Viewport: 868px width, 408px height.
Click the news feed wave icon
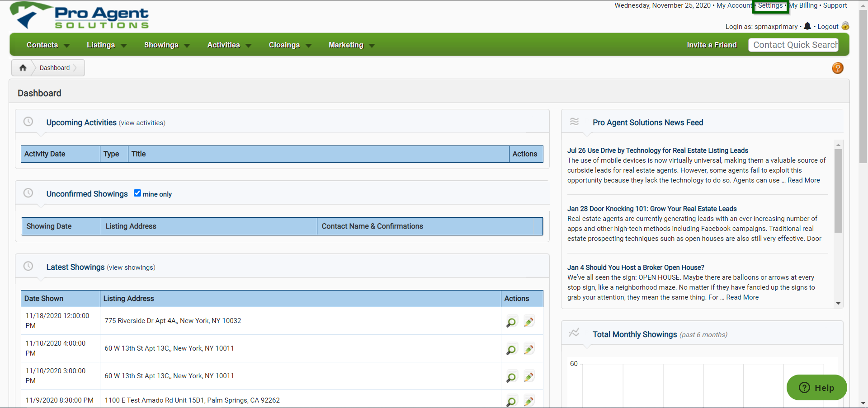coord(574,122)
